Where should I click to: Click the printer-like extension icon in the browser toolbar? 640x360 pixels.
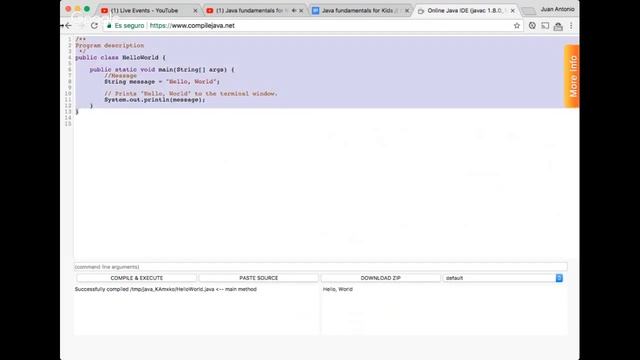[558, 27]
